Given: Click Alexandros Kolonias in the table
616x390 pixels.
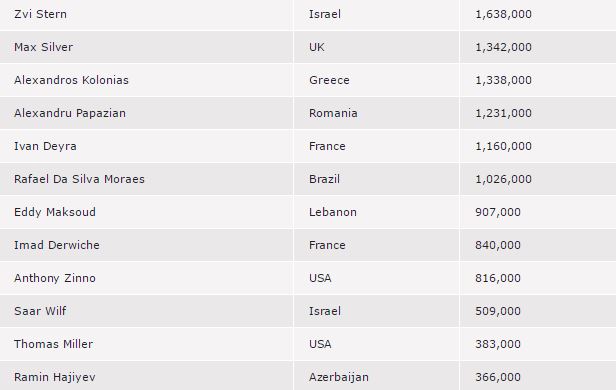Looking at the screenshot, I should click(71, 80).
